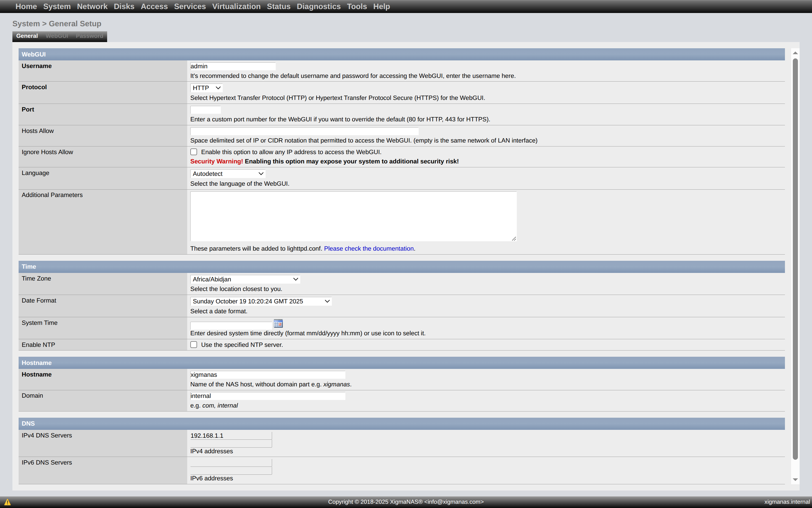Open the Access menu
The width and height of the screenshot is (812, 508).
click(x=154, y=6)
